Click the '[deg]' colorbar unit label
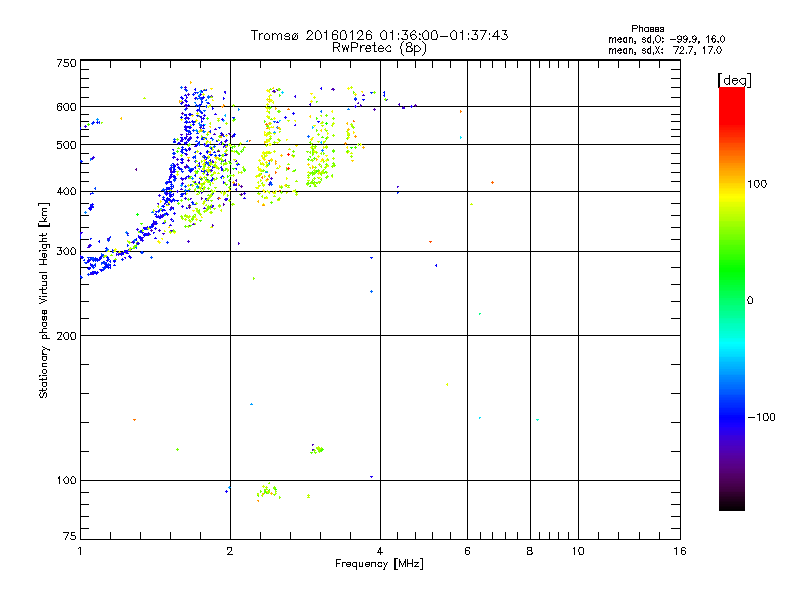 (734, 80)
